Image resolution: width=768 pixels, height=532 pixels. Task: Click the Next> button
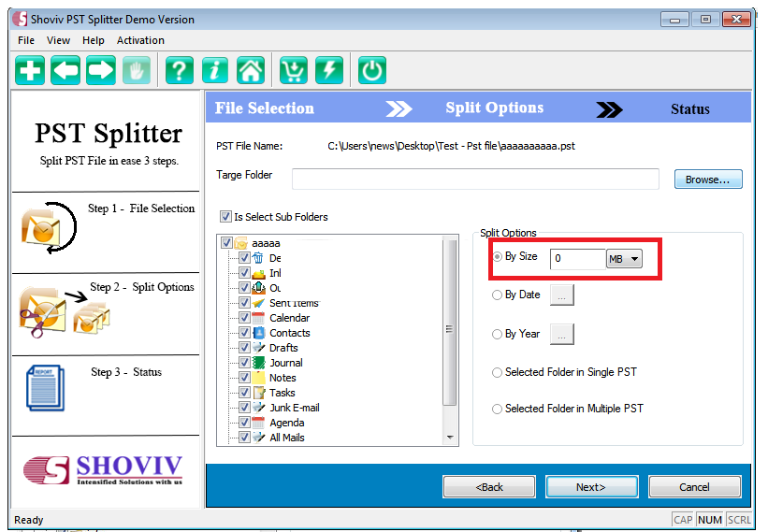(591, 487)
